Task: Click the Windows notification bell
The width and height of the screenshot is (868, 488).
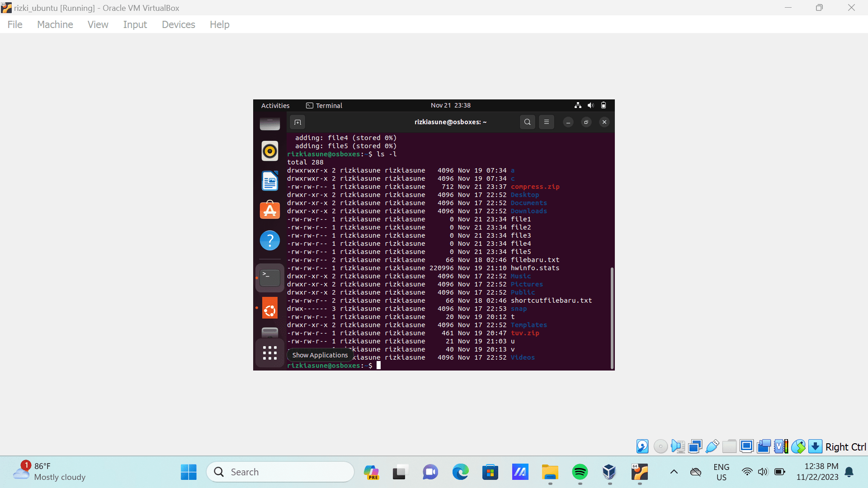Action: (x=849, y=472)
